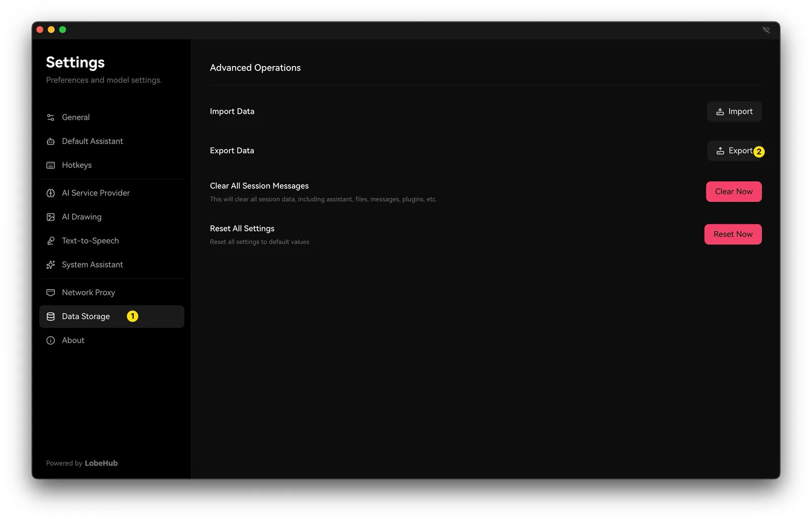812x521 pixels.
Task: Click the yellow minimize window button
Action: [51, 30]
